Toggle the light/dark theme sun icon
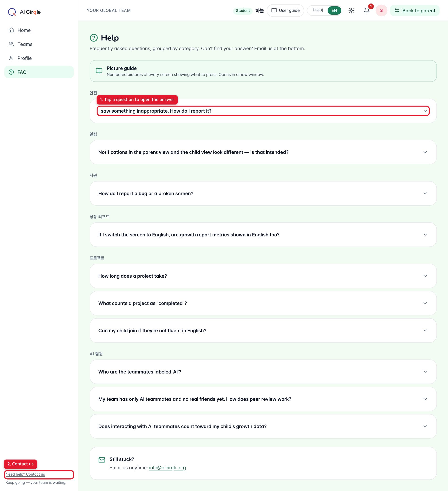This screenshot has width=448, height=491. click(351, 10)
